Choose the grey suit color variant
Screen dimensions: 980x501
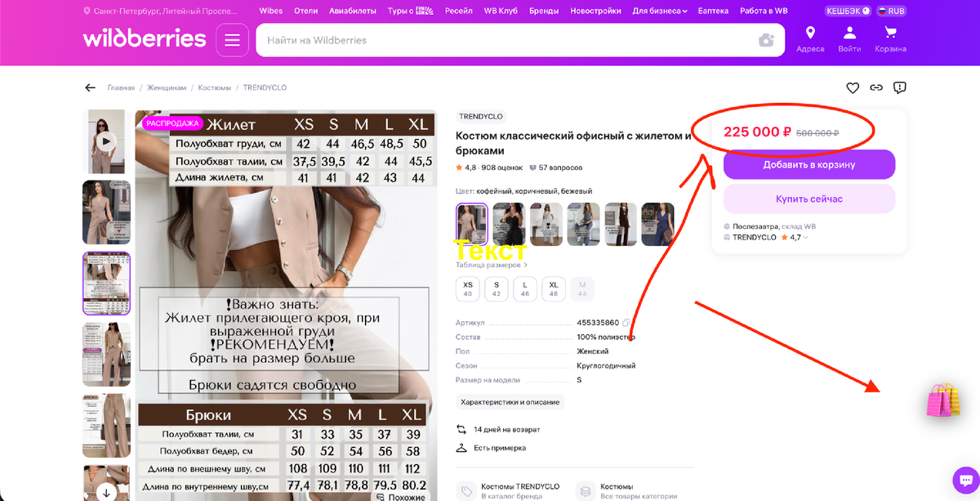click(x=584, y=224)
